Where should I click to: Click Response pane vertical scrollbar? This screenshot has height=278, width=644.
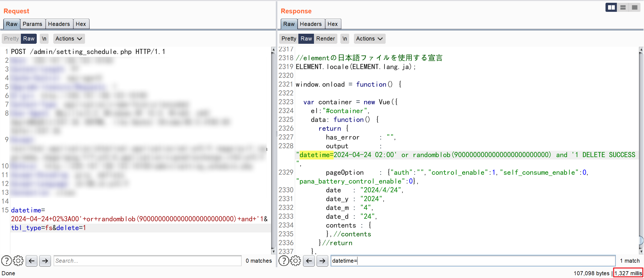pos(641,150)
